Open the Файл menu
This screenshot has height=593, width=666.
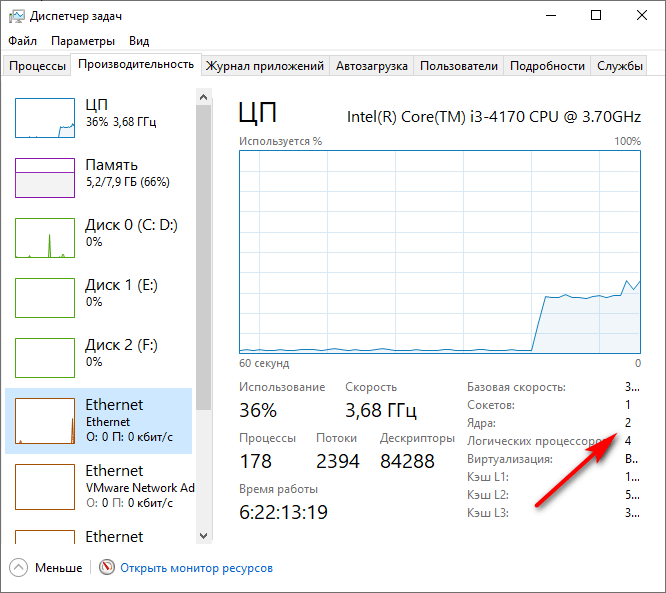23,41
